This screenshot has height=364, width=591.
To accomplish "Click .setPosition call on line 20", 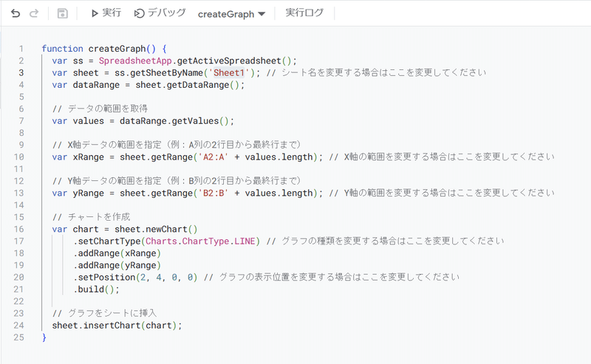I will [135, 278].
